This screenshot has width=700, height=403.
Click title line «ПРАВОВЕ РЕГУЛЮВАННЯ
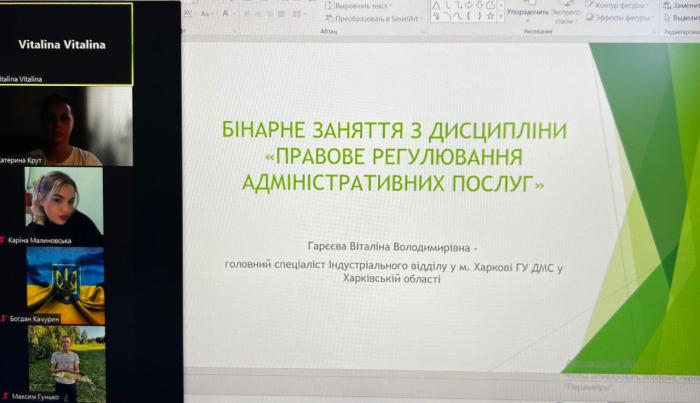pos(393,157)
